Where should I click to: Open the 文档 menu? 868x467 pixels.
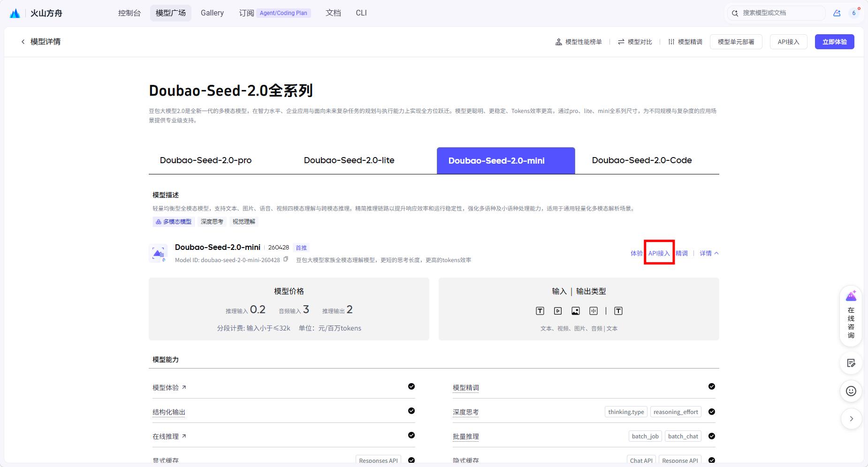333,13
